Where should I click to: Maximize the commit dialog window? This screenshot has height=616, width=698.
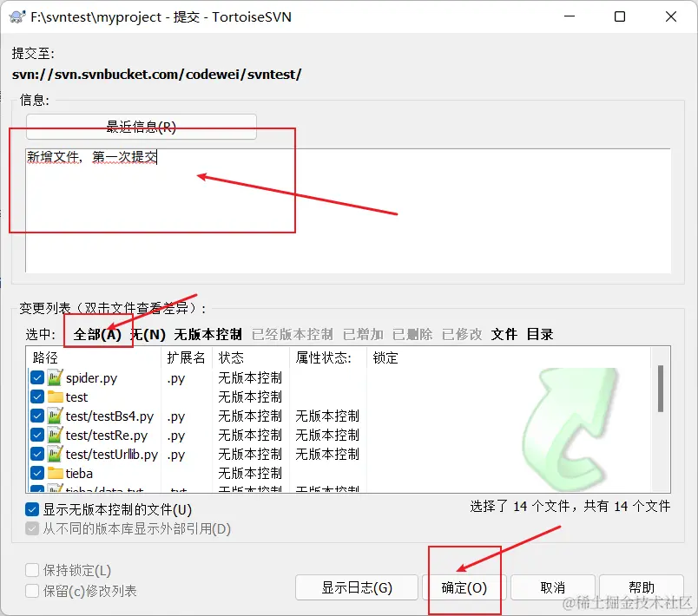[620, 16]
